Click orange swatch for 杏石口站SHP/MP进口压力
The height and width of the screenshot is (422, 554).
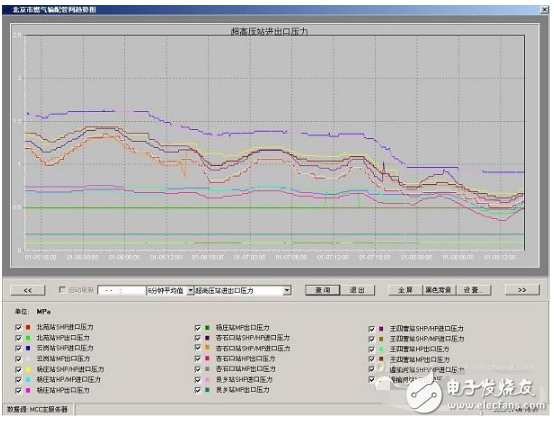point(207,348)
